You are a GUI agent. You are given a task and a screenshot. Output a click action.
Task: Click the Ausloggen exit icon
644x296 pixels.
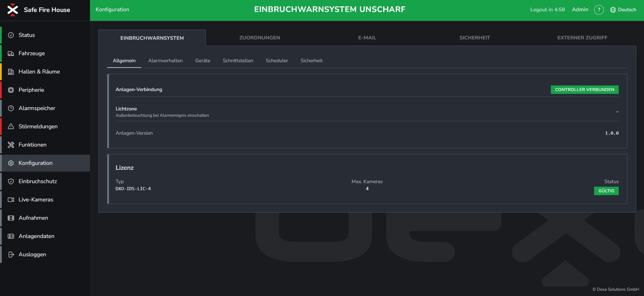coord(11,255)
